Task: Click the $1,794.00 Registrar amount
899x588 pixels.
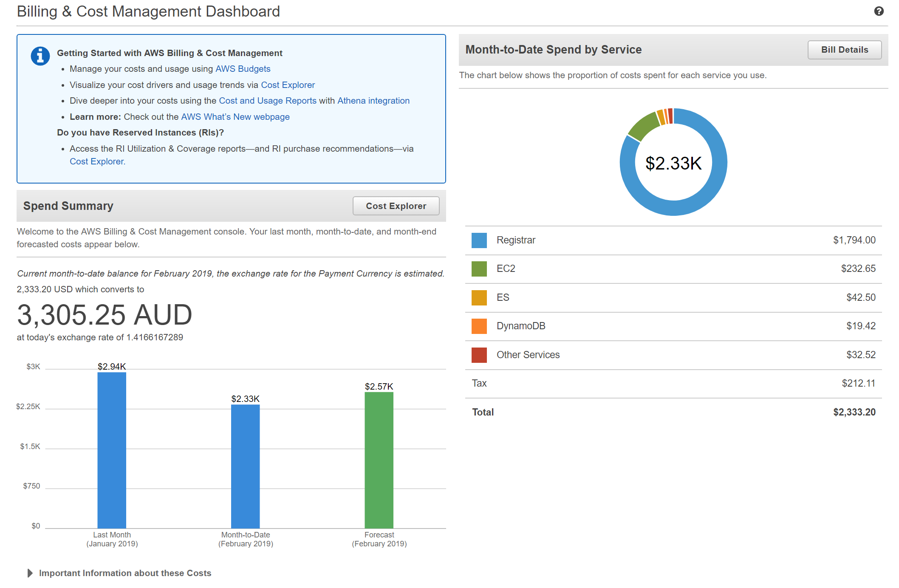Action: click(854, 240)
